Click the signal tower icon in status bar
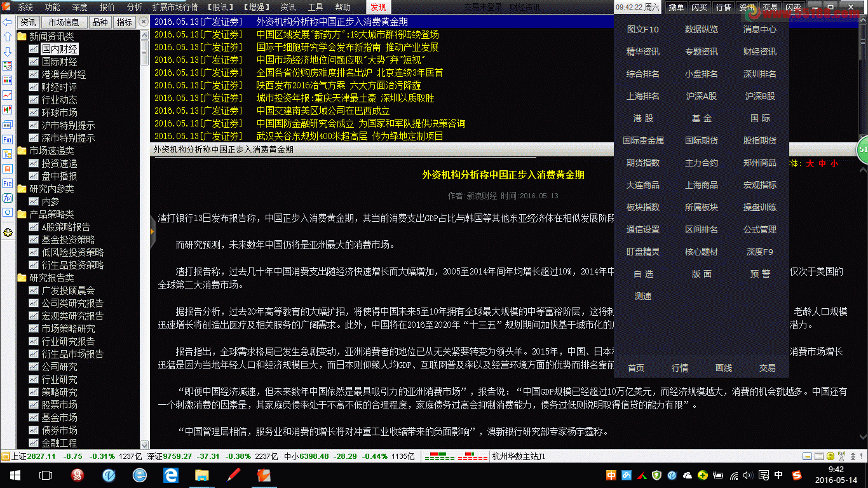This screenshot has height=488, width=868. (841, 456)
